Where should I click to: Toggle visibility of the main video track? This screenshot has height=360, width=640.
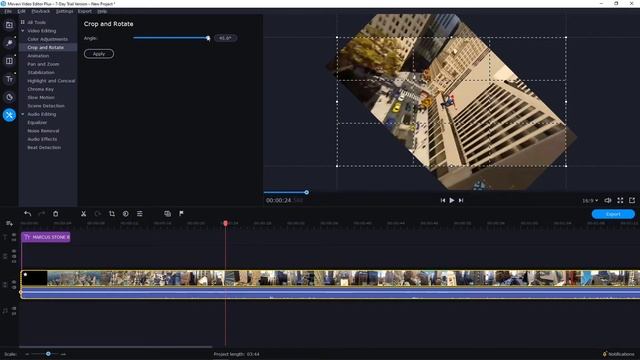pyautogui.click(x=14, y=282)
